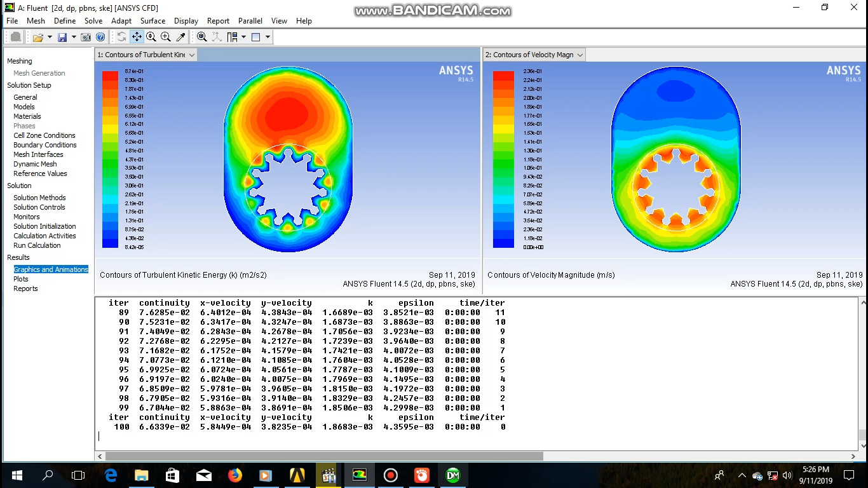
Task: Open Boundary Conditions from the setup tree
Action: click(x=44, y=145)
